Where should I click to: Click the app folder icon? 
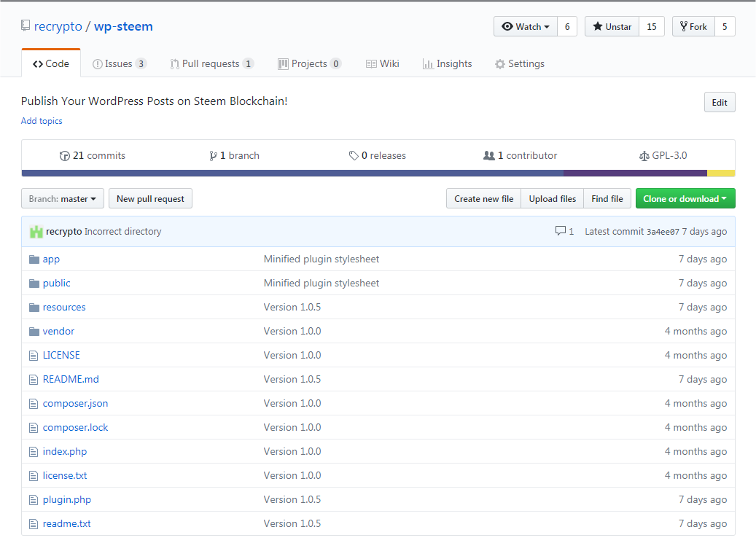click(x=34, y=259)
